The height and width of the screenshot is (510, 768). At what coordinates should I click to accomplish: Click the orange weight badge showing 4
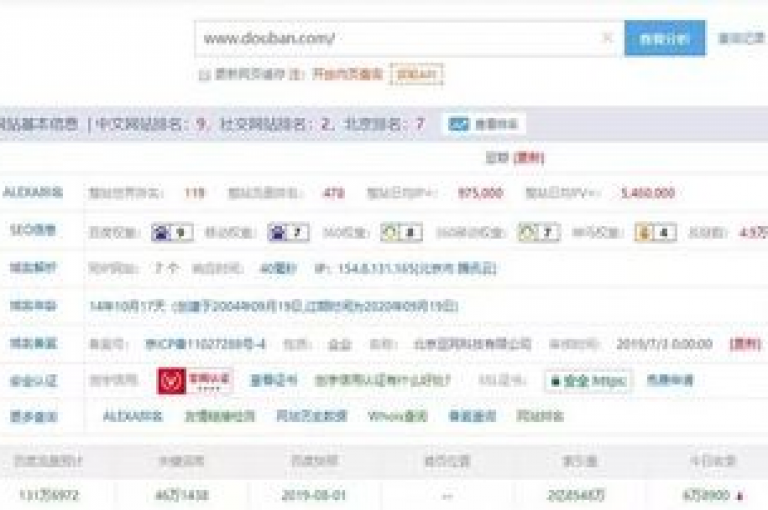655,232
